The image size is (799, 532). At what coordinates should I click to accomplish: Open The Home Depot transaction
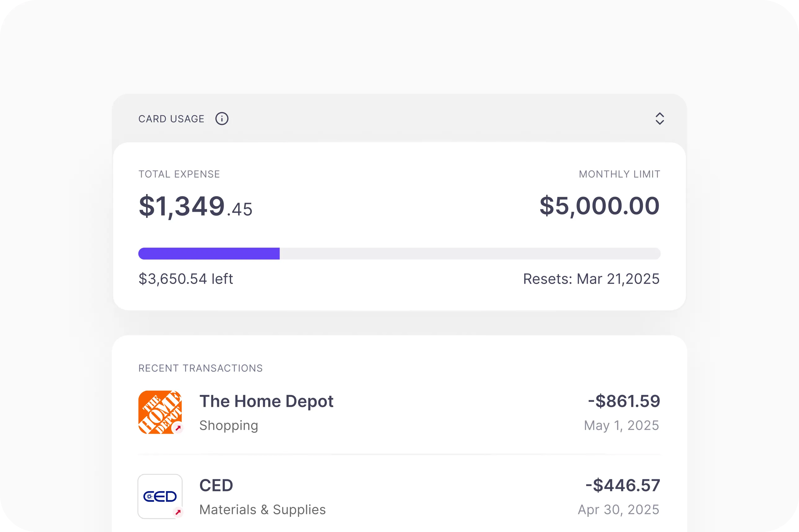tap(399, 412)
